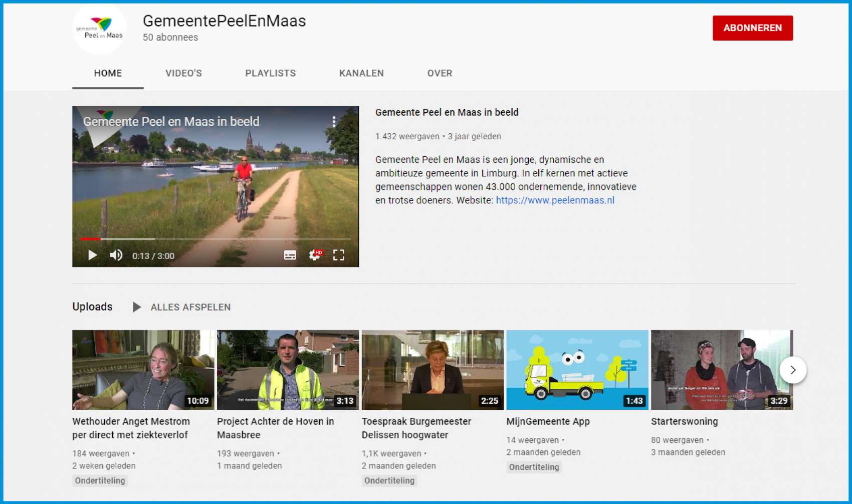Click Ondertiteling badge under Toespraak video
Screen dimensions: 852x504
click(389, 480)
